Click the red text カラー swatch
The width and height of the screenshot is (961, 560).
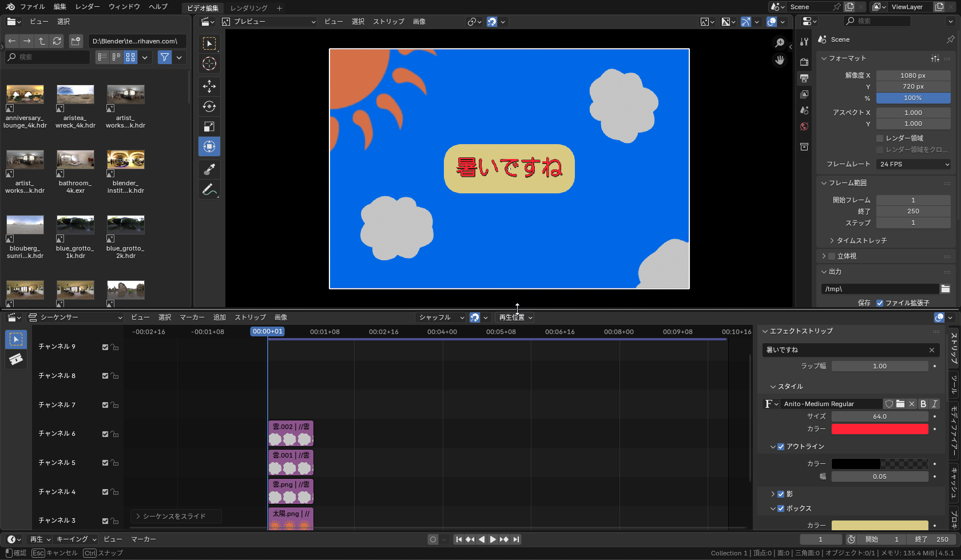[880, 429]
